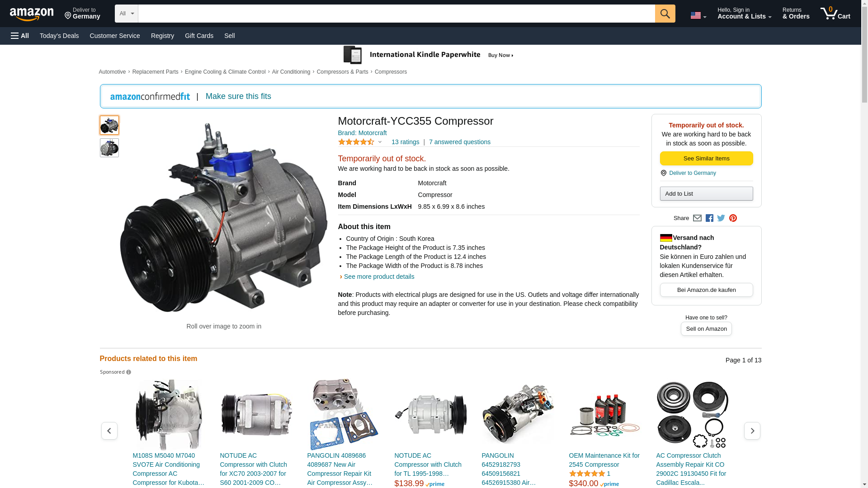The width and height of the screenshot is (868, 488).
Task: Open the shopping cart icon
Action: tap(835, 14)
